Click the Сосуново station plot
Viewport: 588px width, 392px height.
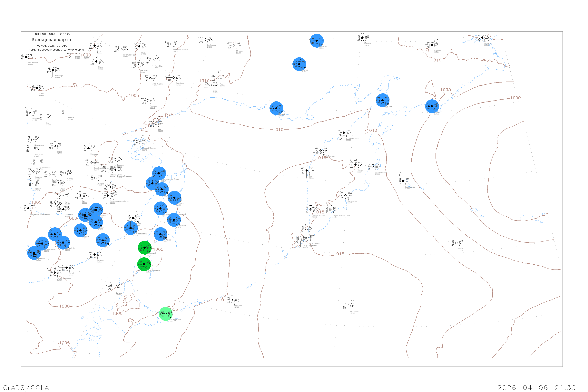pyautogui.click(x=94, y=254)
